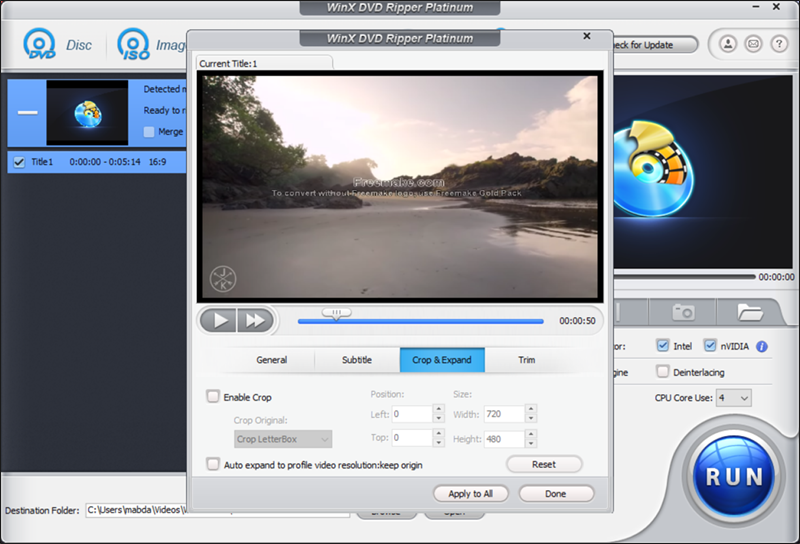Switch to the General tab
The width and height of the screenshot is (800, 544).
click(x=271, y=360)
